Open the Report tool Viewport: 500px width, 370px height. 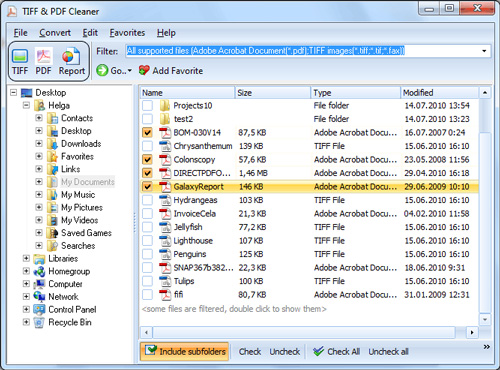click(x=72, y=62)
